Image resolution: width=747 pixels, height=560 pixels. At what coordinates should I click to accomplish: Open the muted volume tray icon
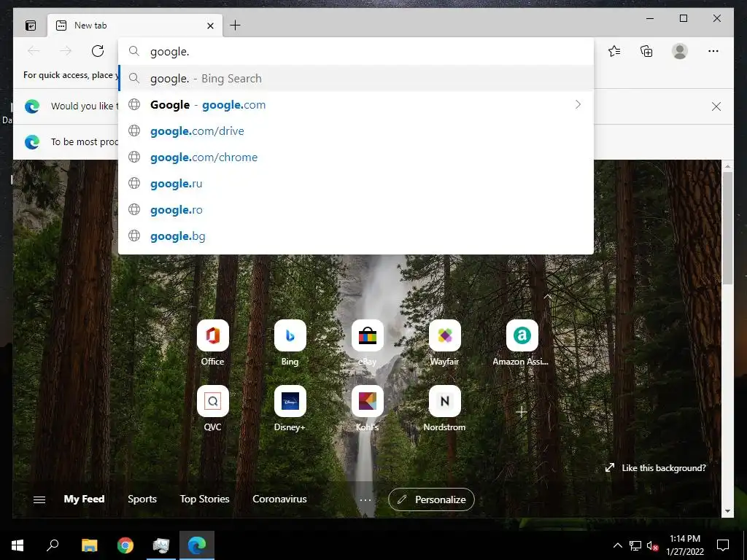point(652,545)
